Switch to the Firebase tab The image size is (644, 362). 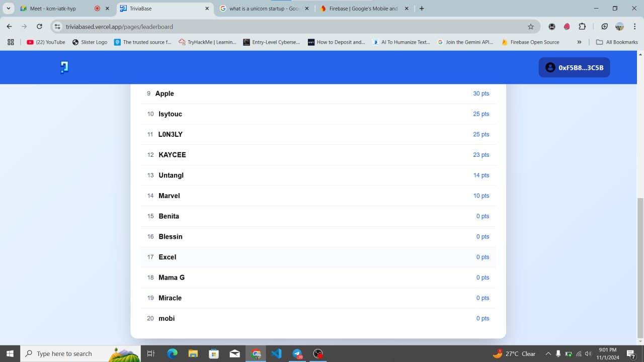(x=363, y=9)
